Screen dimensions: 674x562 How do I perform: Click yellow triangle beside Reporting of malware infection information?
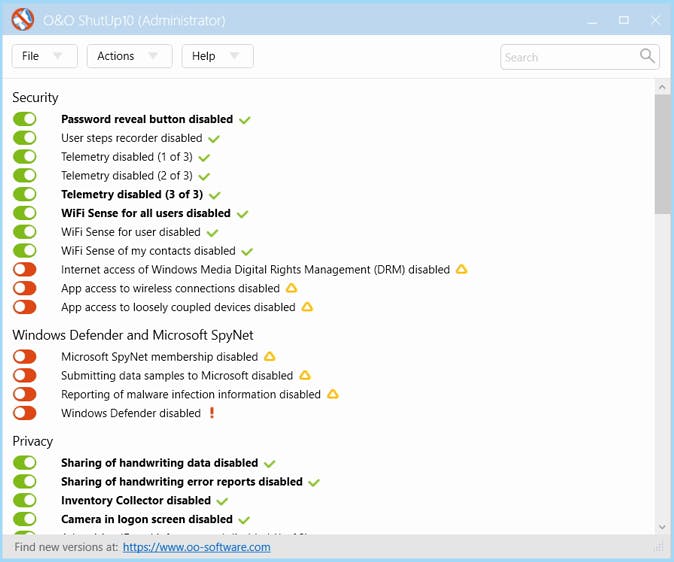click(x=333, y=394)
